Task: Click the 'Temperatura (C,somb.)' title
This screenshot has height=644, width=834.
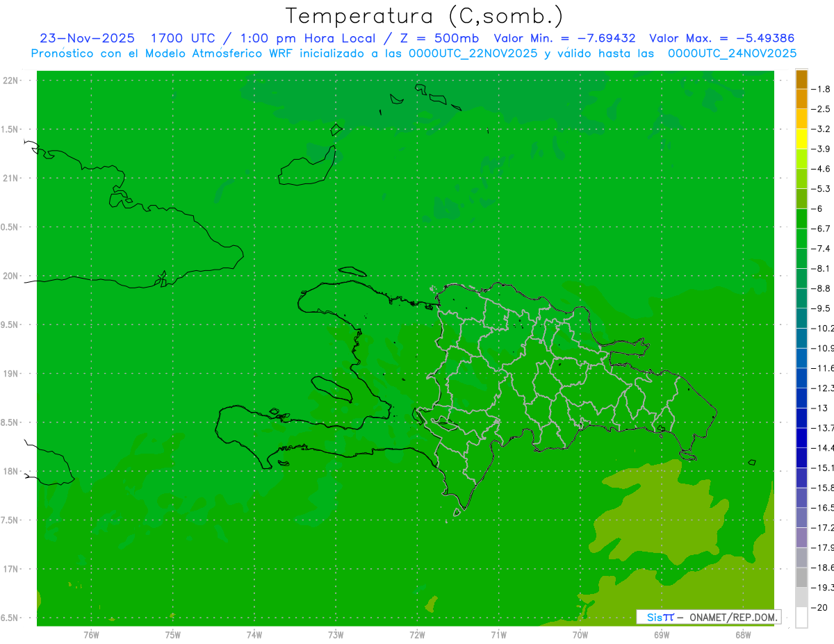Action: click(x=425, y=16)
